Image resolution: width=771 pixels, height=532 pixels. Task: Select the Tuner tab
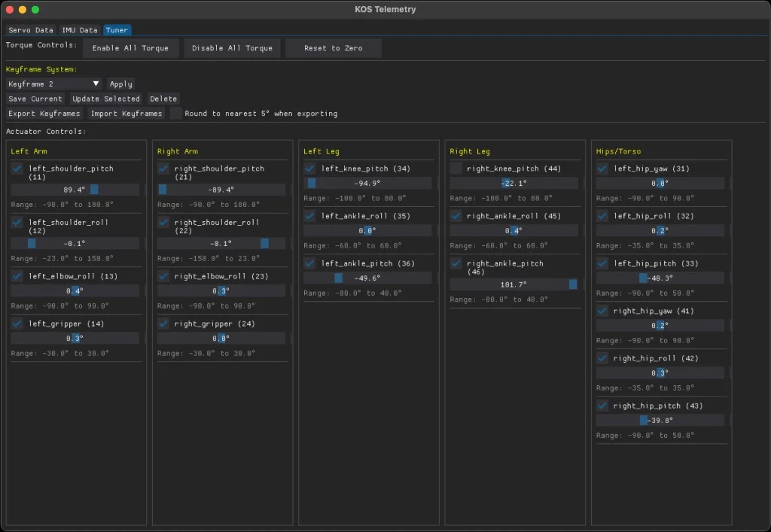click(117, 30)
